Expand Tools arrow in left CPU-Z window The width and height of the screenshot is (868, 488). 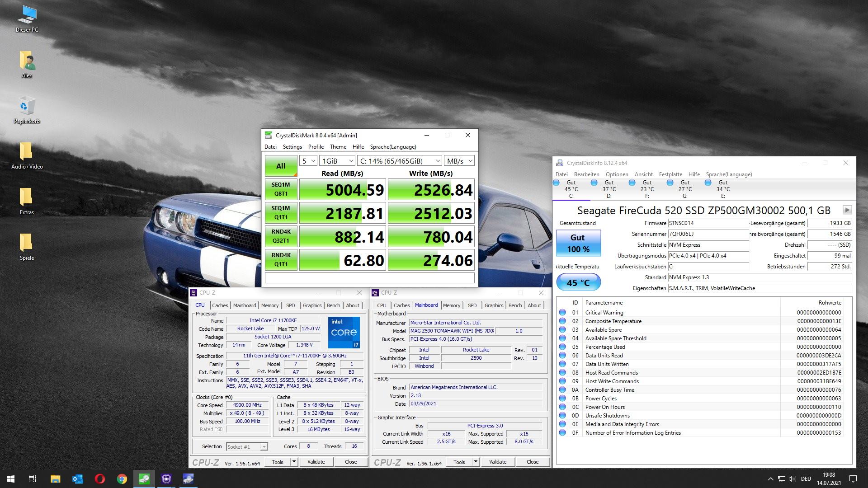pyautogui.click(x=294, y=462)
